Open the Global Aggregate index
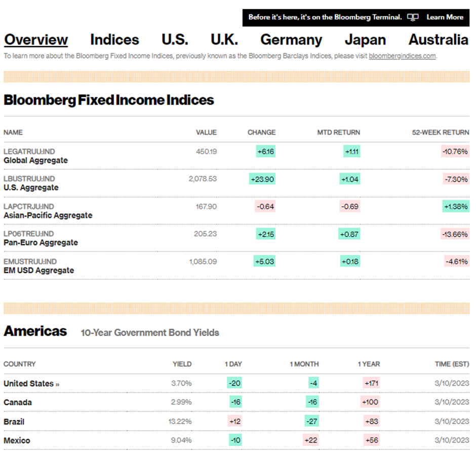The width and height of the screenshot is (476, 455). point(36,161)
